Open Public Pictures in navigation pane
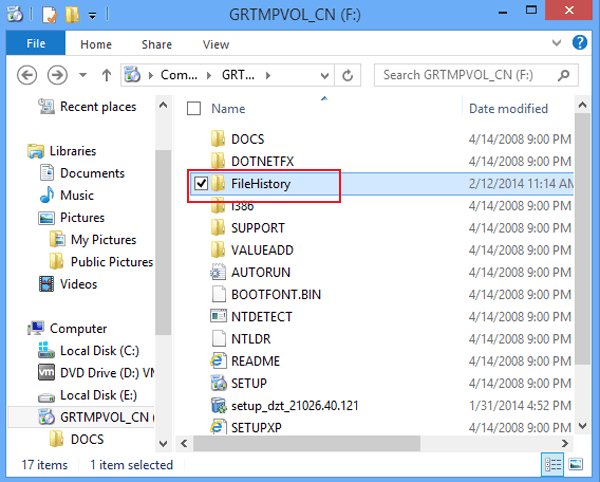600x482 pixels. click(112, 262)
